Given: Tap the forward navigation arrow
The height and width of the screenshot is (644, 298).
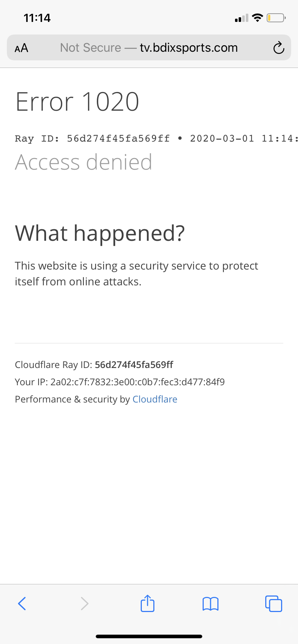Looking at the screenshot, I should coord(85,603).
